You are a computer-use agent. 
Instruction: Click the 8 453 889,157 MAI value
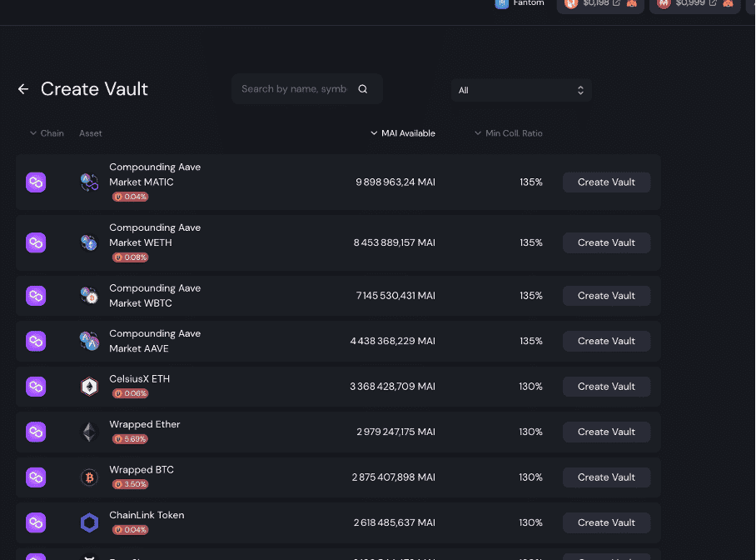[395, 242]
